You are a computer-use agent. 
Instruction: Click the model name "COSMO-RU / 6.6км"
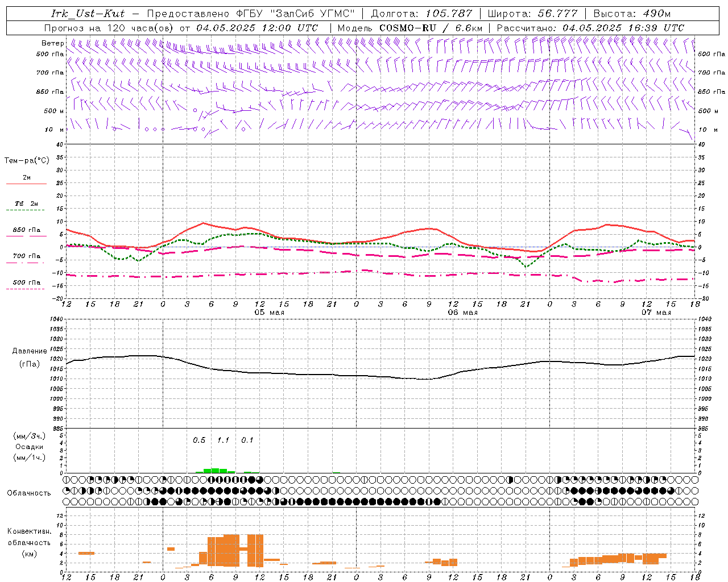tap(431, 28)
